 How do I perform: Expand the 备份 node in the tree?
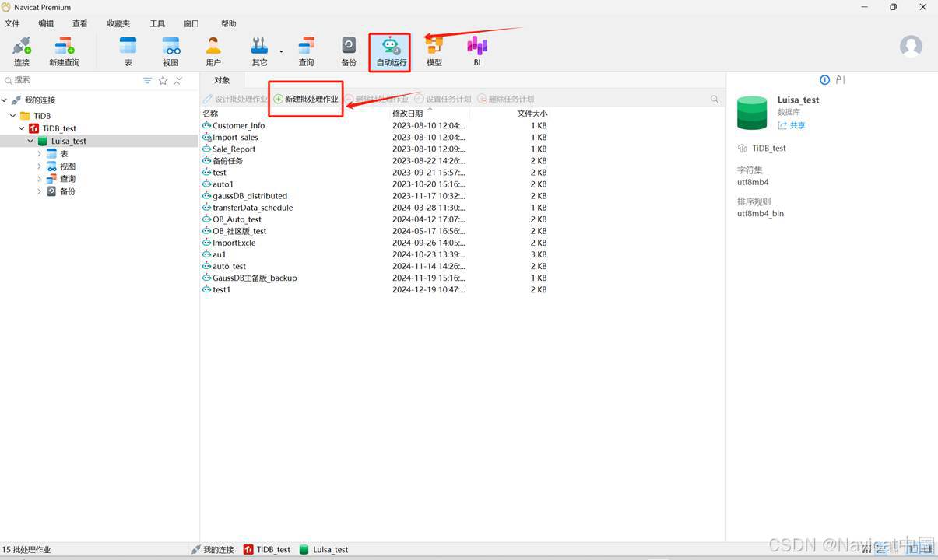40,191
